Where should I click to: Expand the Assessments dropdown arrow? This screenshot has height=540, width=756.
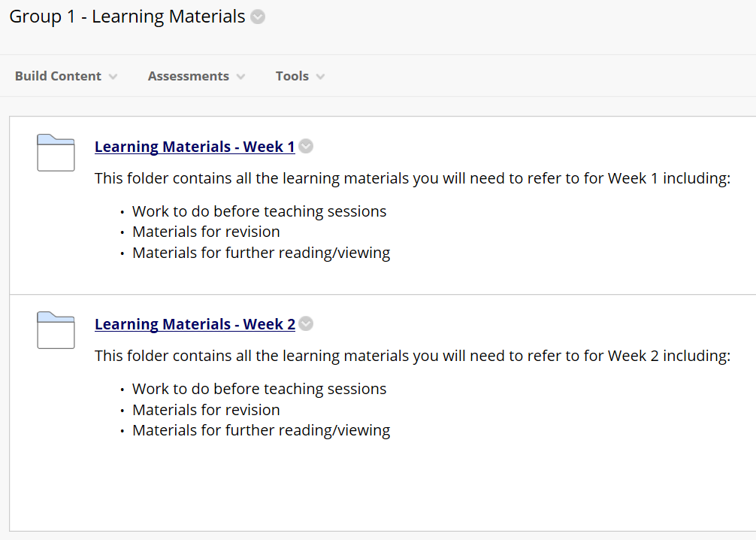click(240, 77)
